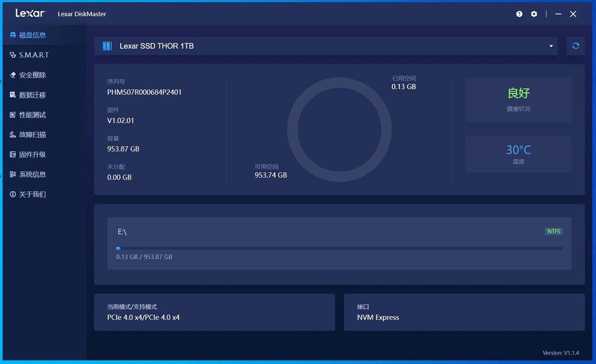The width and height of the screenshot is (596, 364).
Task: Refresh the disk list with the reload icon
Action: pos(576,46)
